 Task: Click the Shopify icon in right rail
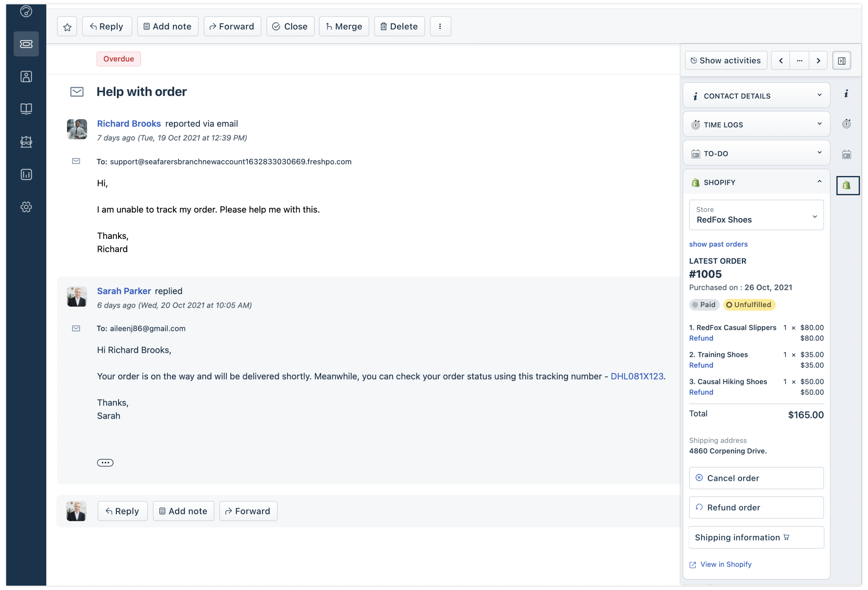point(848,185)
